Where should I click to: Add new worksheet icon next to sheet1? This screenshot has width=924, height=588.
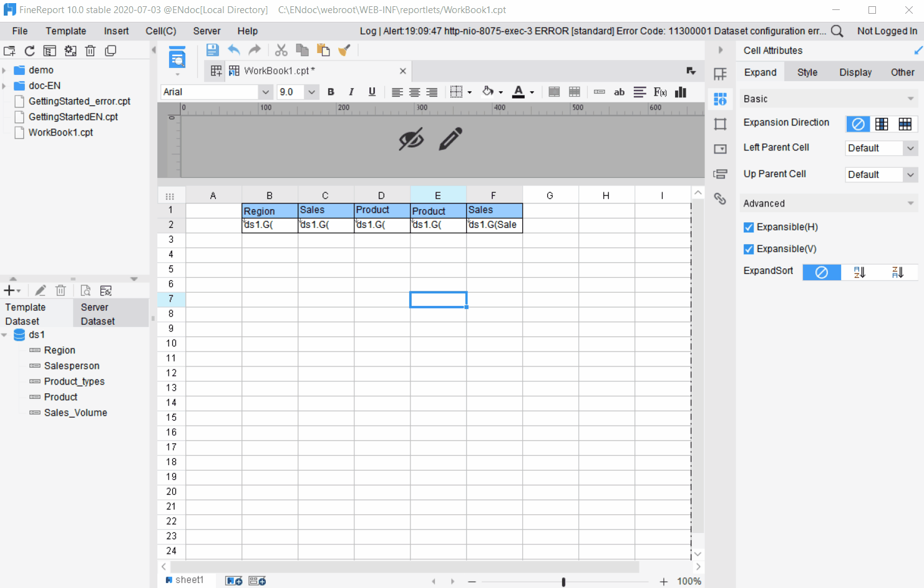coord(234,581)
